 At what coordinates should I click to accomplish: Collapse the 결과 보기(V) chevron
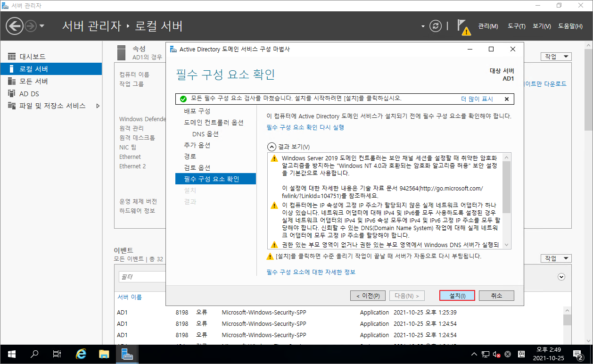pyautogui.click(x=271, y=147)
